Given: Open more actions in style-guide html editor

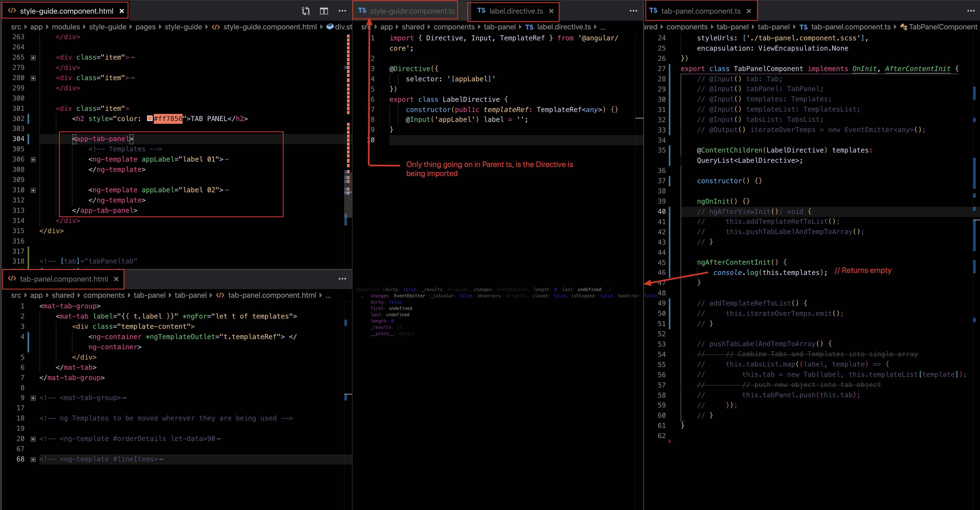Looking at the screenshot, I should coord(342,11).
